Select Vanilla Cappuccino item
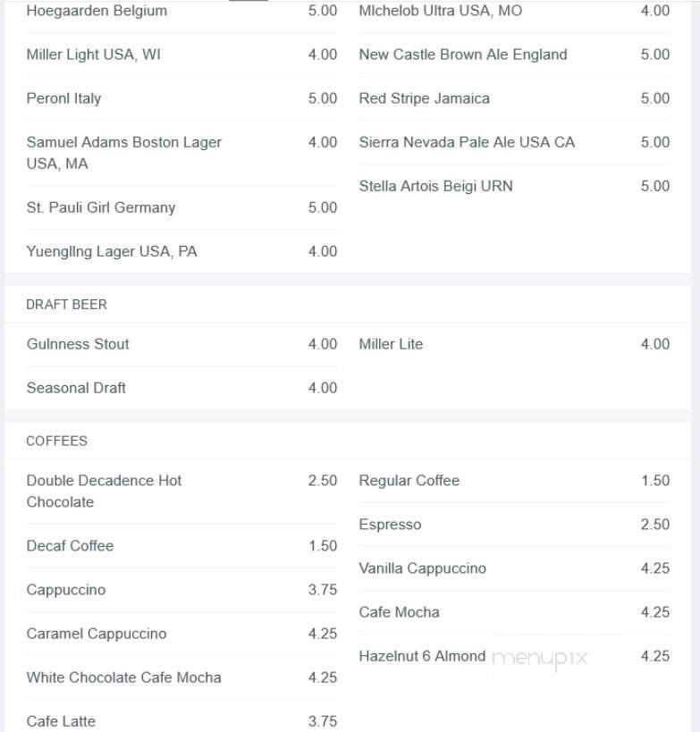 [x=422, y=568]
